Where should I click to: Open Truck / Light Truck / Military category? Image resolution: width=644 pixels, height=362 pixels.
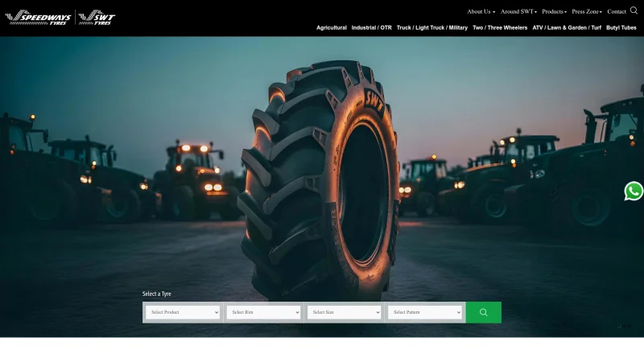coord(432,27)
